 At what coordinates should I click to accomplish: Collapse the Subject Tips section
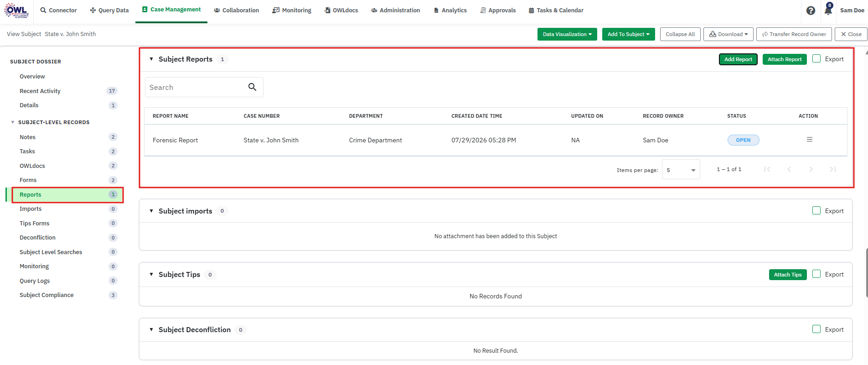151,274
